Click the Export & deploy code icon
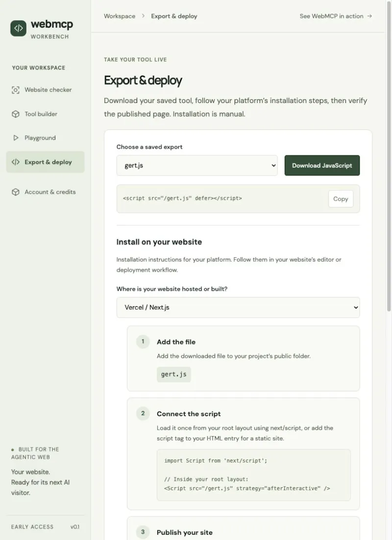The width and height of the screenshot is (392, 540). [x=16, y=162]
